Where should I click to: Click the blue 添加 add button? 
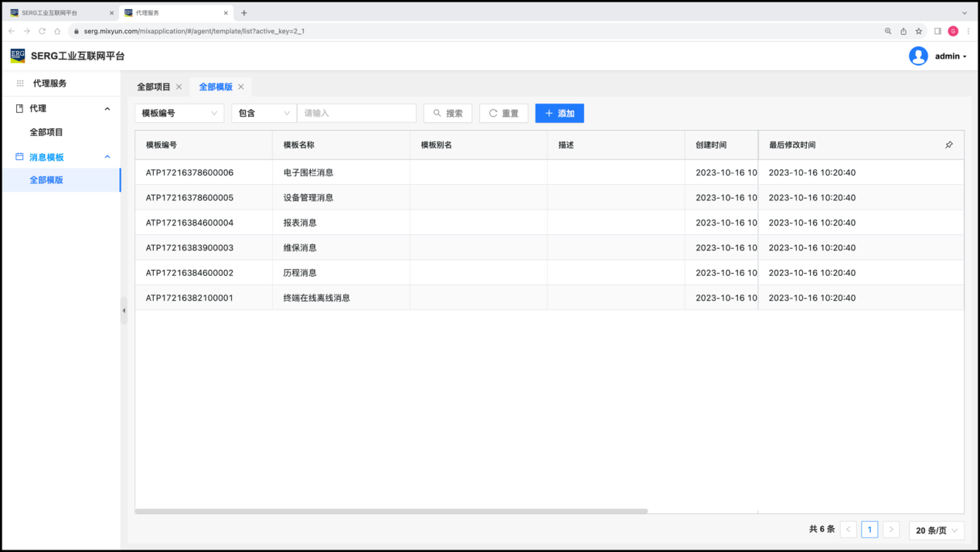pyautogui.click(x=560, y=113)
